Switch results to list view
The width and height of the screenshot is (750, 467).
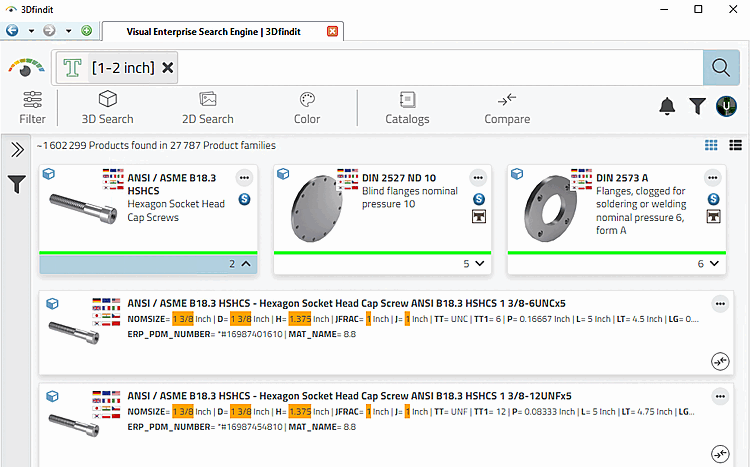tap(735, 145)
